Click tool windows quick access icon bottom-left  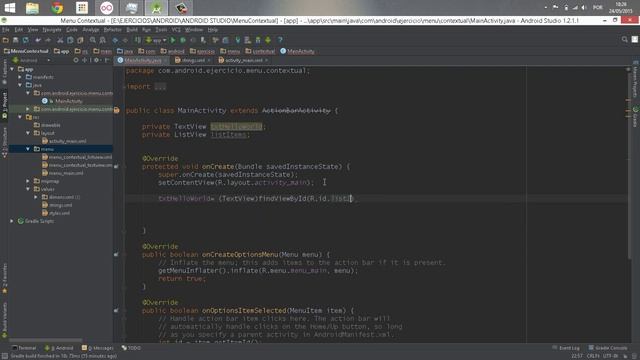pos(4,356)
